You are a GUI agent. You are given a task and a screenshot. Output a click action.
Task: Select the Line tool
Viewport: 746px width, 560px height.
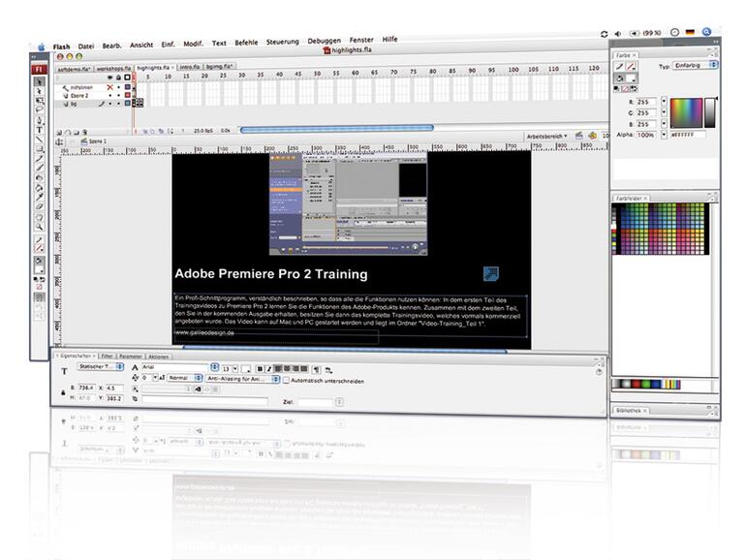pyautogui.click(x=39, y=139)
